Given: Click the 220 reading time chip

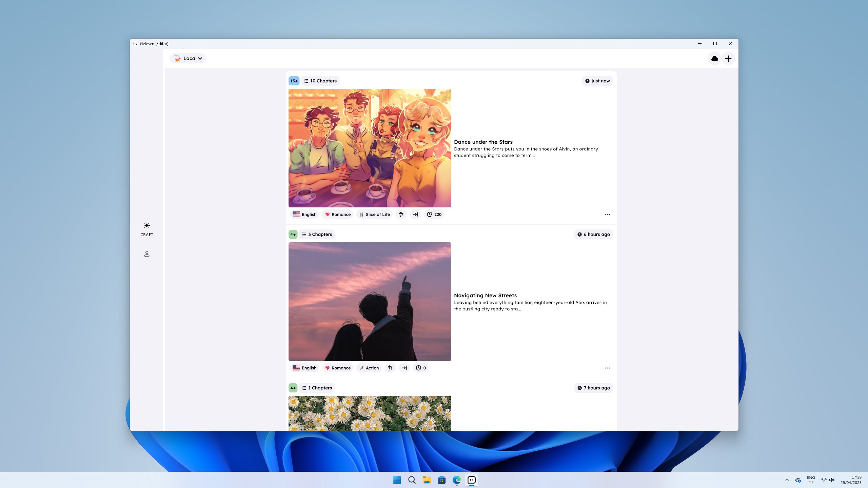Looking at the screenshot, I should point(434,215).
